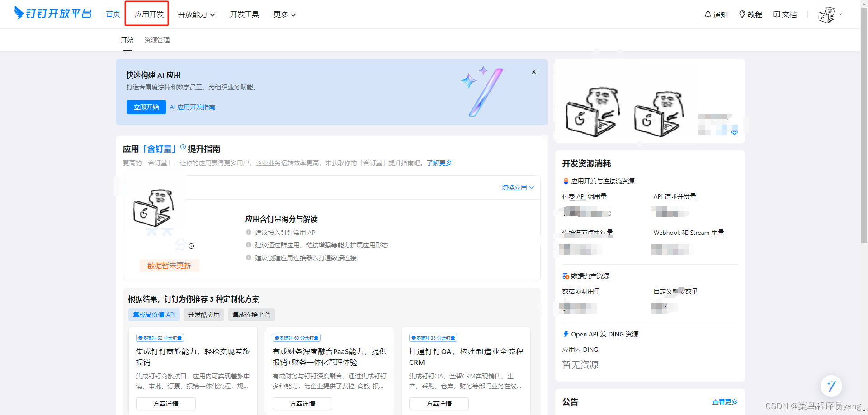Click 建议通过群应用、链接增强等能力扩展应用形态
Image resolution: width=868 pixels, height=415 pixels.
click(321, 245)
